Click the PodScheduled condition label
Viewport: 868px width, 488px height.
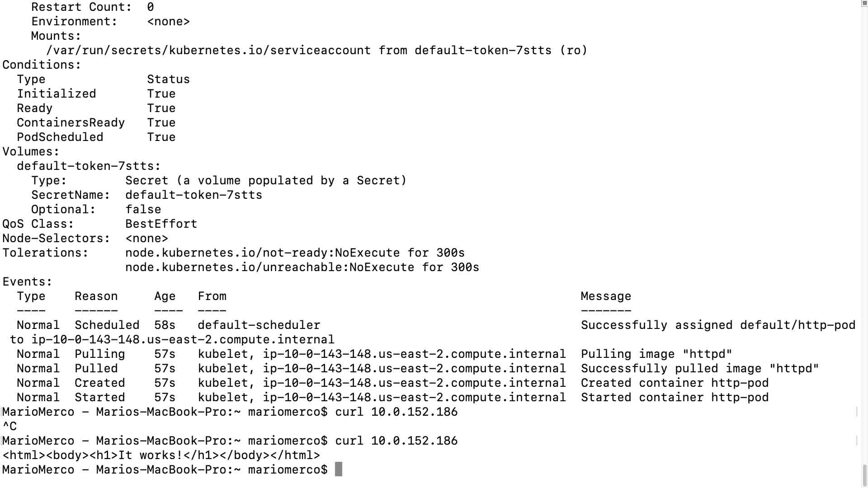(60, 137)
